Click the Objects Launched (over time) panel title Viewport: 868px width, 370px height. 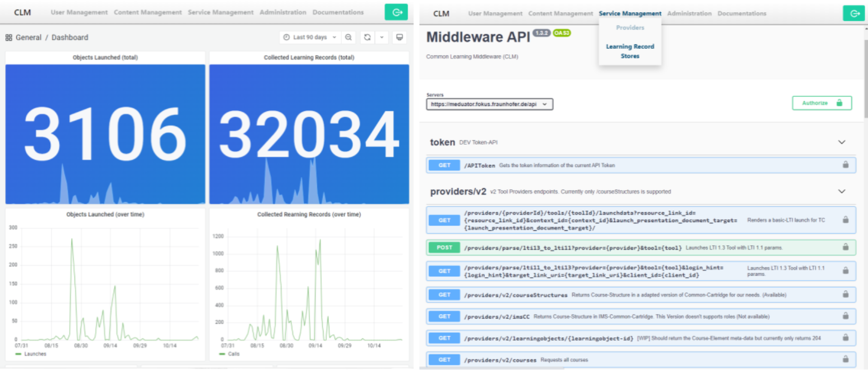(105, 214)
